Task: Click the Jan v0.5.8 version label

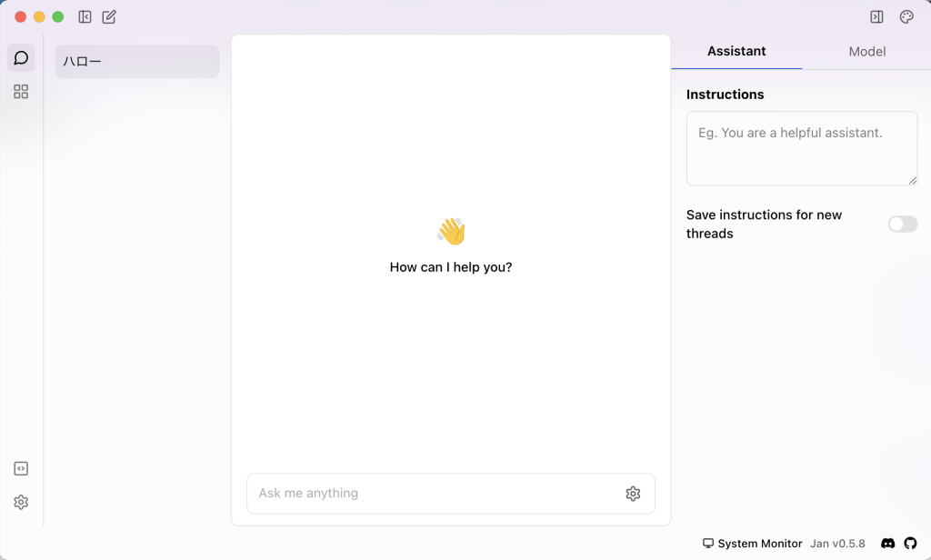Action: pyautogui.click(x=837, y=544)
